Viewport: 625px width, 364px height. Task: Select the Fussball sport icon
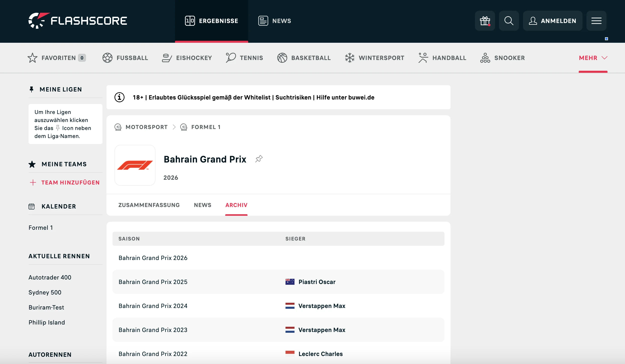107,58
